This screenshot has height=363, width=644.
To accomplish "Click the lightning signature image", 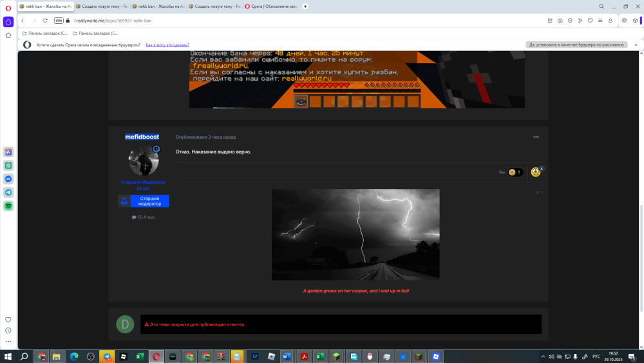I will [355, 235].
